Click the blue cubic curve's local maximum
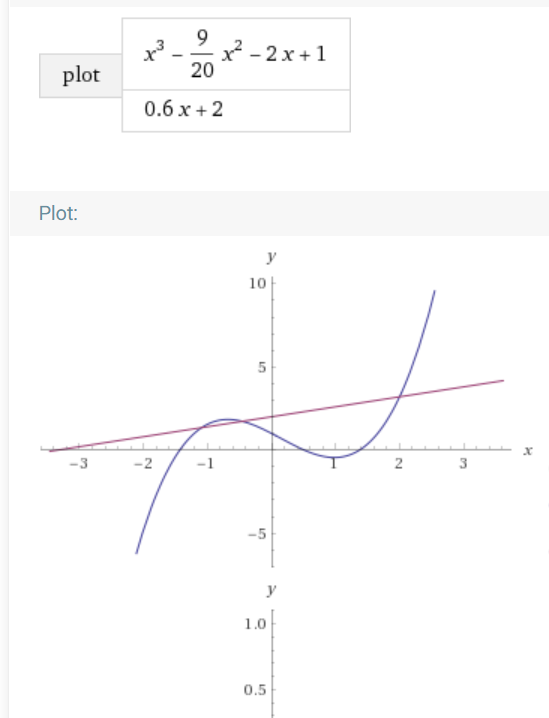The height and width of the screenshot is (718, 549). pyautogui.click(x=228, y=419)
